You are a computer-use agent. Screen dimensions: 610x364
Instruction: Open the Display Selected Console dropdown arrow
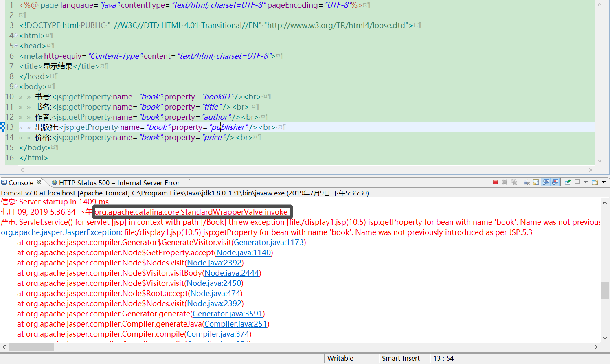586,182
